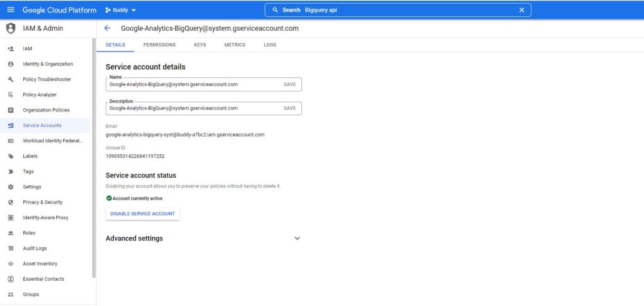The image size is (644, 306).
Task: Open the Buddy project dropdown
Action: click(x=121, y=10)
